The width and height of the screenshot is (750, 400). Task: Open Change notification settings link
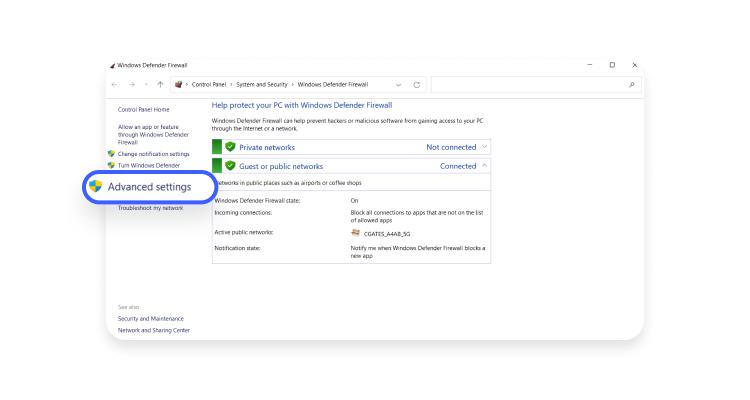pos(154,154)
